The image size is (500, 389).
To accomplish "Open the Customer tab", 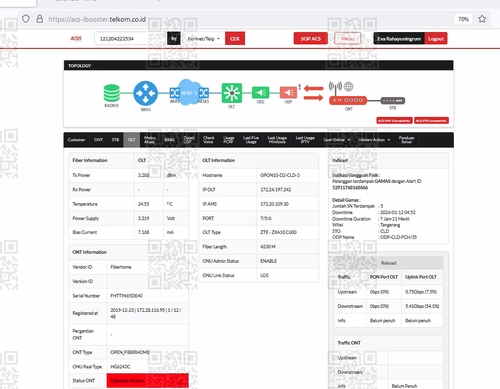I will pyautogui.click(x=76, y=140).
